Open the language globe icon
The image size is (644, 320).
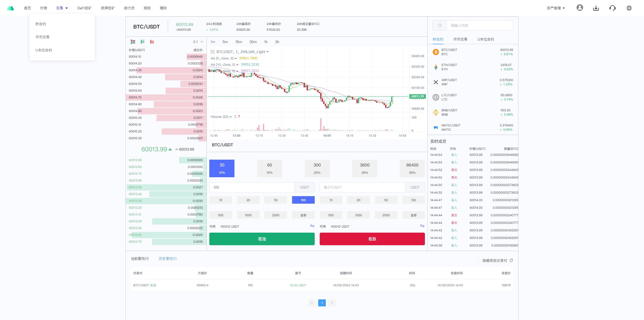pos(629,8)
